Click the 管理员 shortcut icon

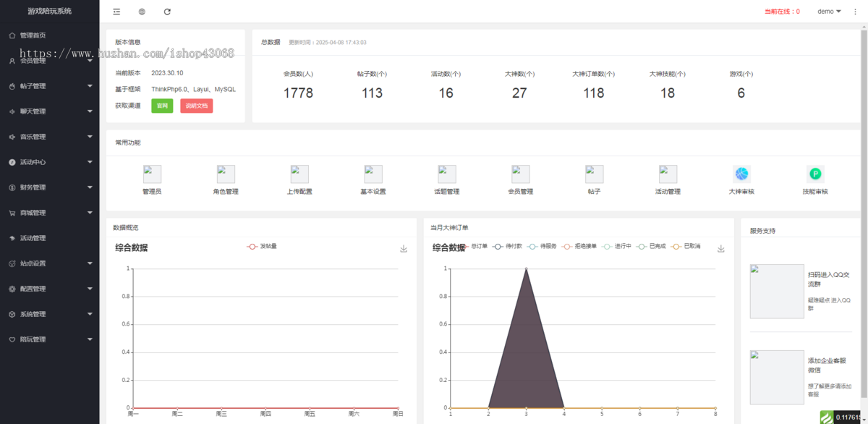[x=152, y=174]
